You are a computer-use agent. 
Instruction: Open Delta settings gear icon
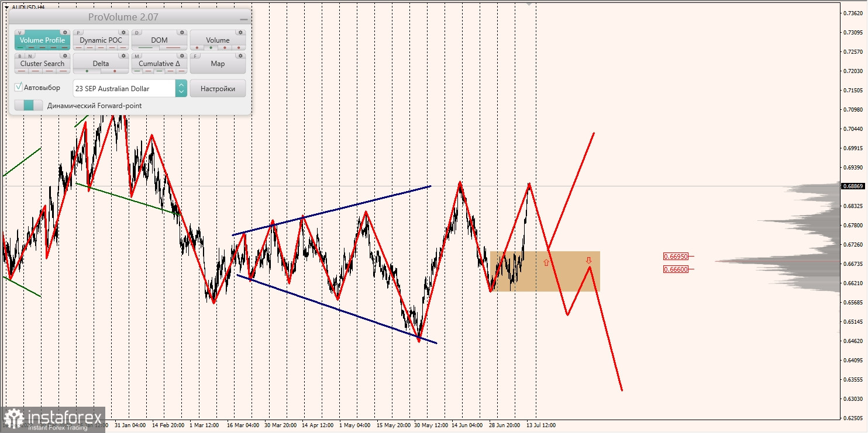(x=123, y=56)
